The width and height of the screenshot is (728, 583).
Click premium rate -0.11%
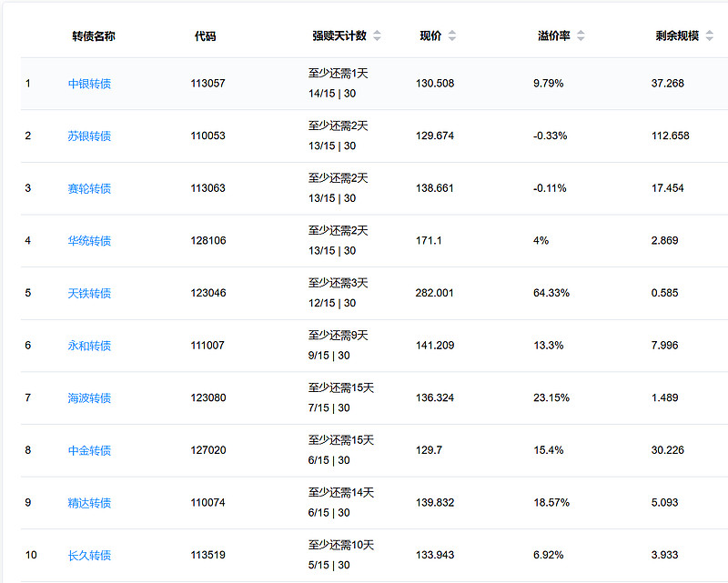click(x=550, y=188)
